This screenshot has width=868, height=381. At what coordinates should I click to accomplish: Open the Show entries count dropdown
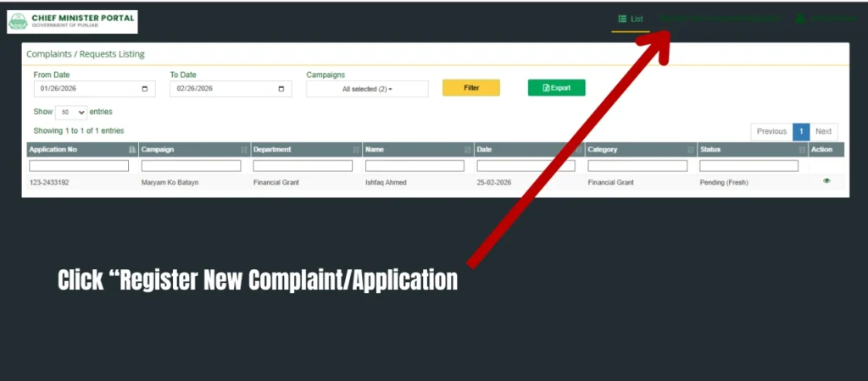click(x=70, y=112)
